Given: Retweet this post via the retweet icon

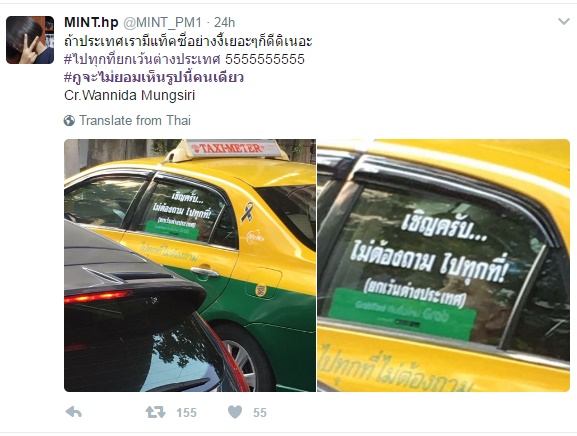Looking at the screenshot, I should point(155,412).
